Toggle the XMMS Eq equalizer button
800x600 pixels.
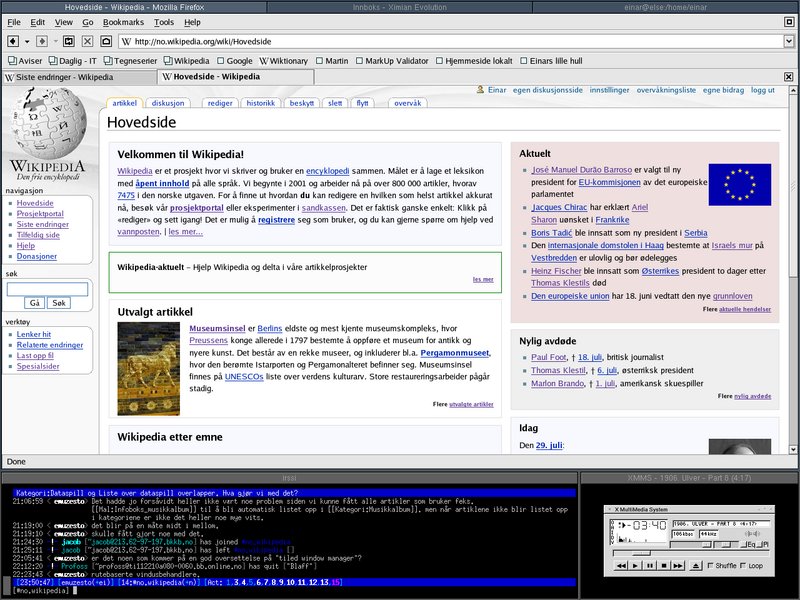click(747, 544)
